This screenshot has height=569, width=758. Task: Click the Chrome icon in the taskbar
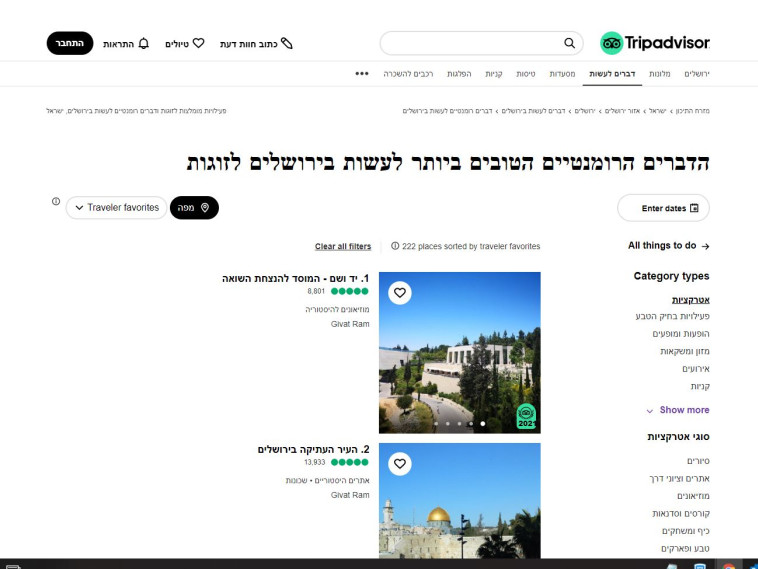(x=729, y=566)
